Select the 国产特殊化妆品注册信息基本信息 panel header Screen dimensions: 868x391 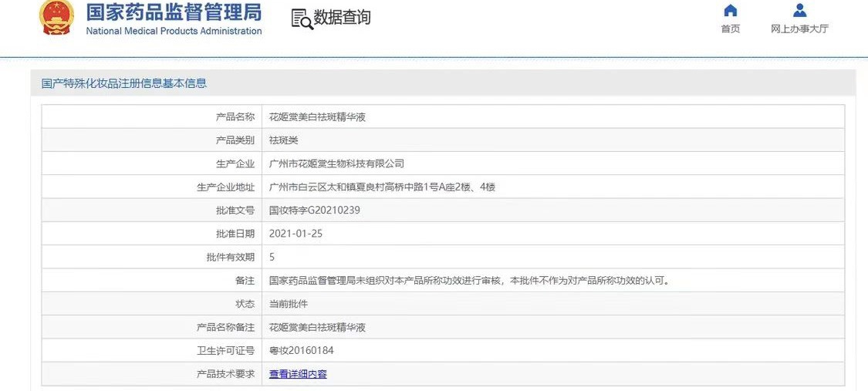[443, 83]
